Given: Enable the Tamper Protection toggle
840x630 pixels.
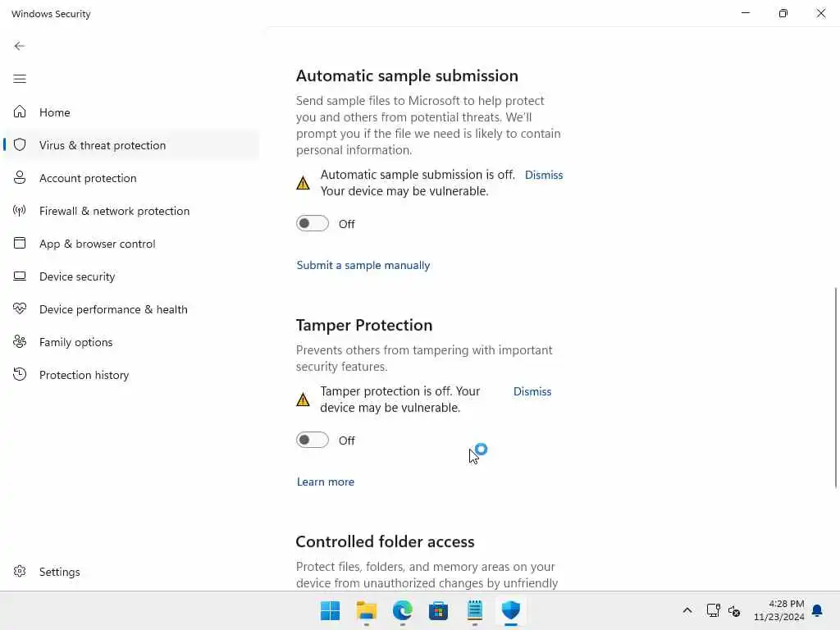Looking at the screenshot, I should pyautogui.click(x=313, y=440).
